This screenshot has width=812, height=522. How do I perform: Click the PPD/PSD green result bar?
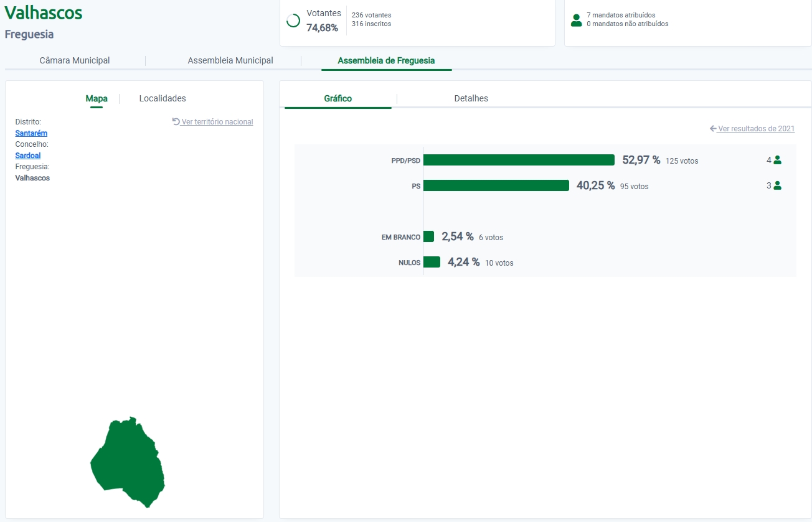point(518,160)
